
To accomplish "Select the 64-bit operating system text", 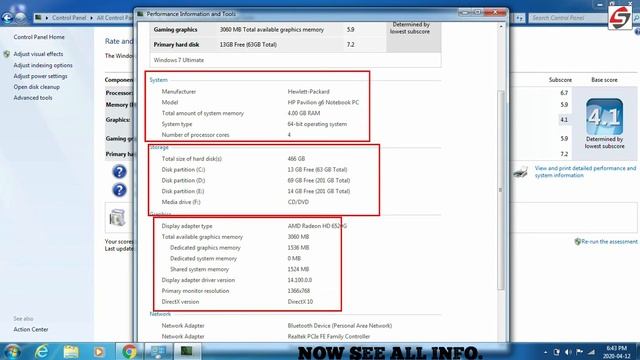I will (x=317, y=124).
